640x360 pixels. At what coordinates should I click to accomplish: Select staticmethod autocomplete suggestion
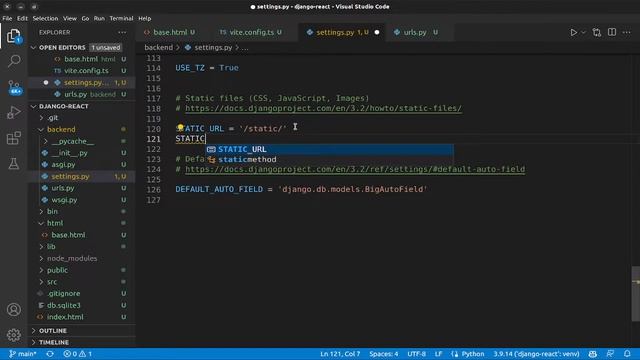(329, 160)
